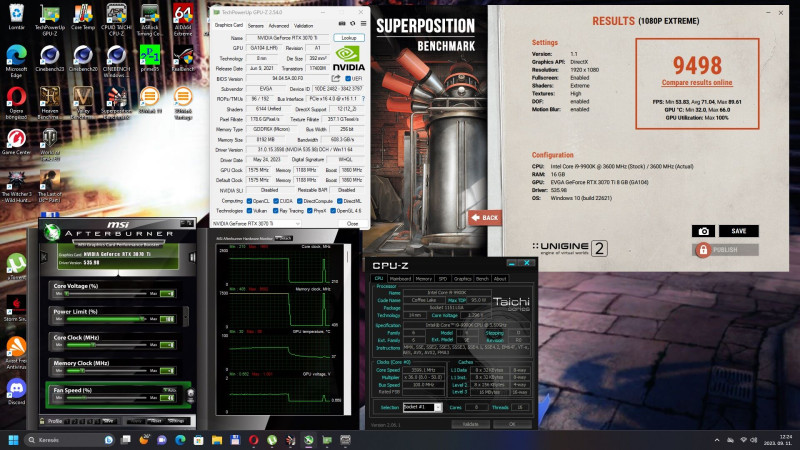This screenshot has width=800, height=450.
Task: Open Core Temp desktop shortcut
Action: coord(83,17)
